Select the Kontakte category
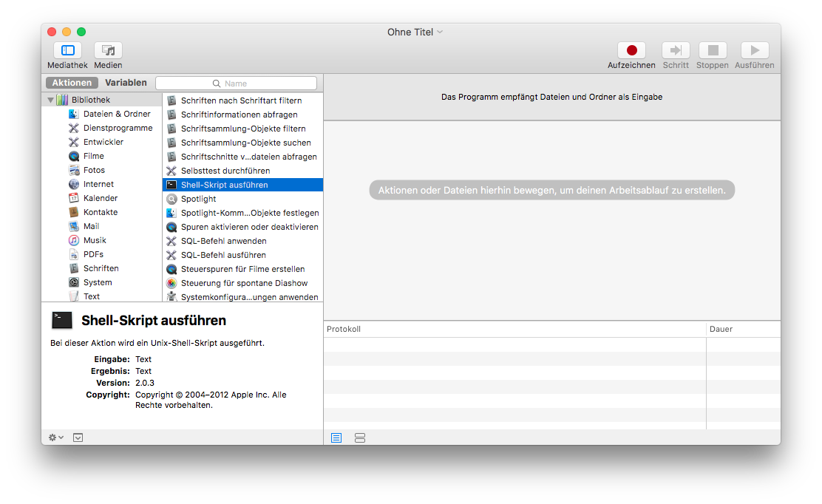The width and height of the screenshot is (822, 504). coord(102,212)
